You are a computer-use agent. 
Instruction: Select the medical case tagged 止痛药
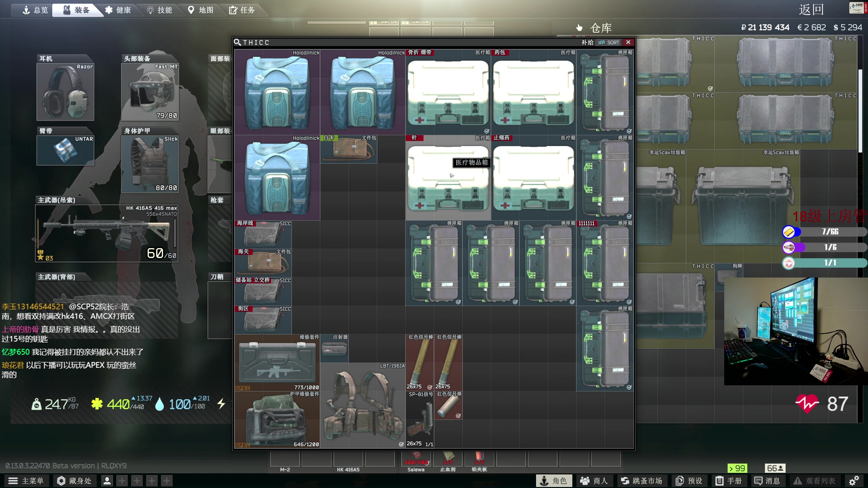533,178
